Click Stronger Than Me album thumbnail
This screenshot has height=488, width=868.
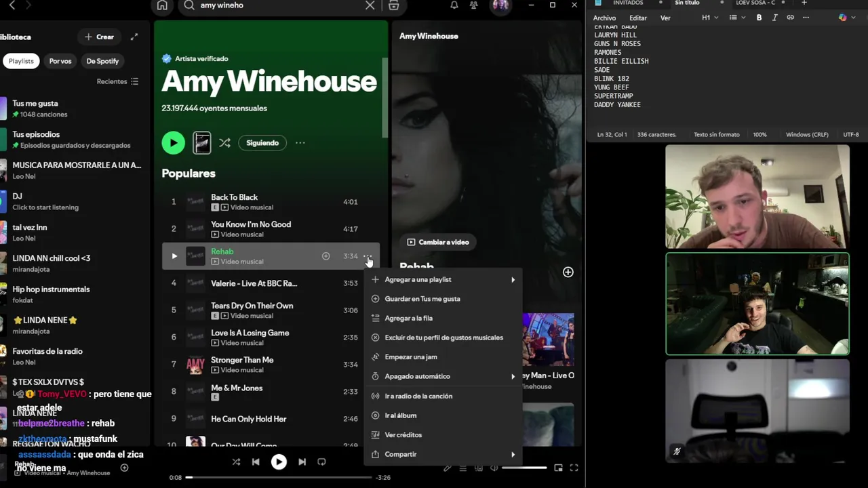point(195,365)
